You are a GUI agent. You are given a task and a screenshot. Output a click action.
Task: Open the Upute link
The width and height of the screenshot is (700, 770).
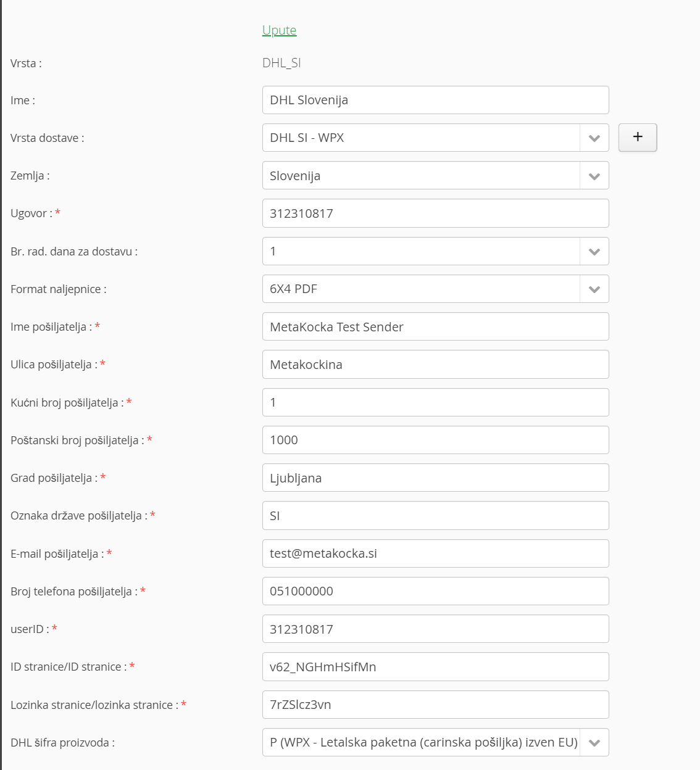pyautogui.click(x=279, y=30)
